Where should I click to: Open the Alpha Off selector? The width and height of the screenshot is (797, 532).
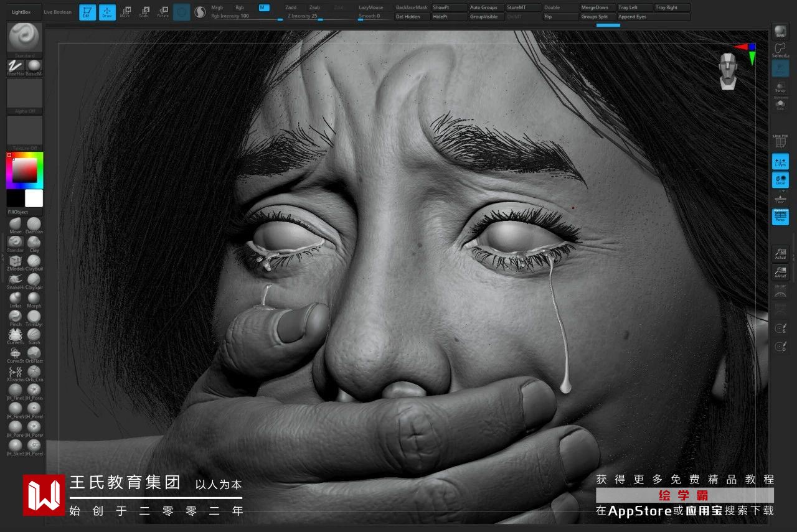[25, 95]
